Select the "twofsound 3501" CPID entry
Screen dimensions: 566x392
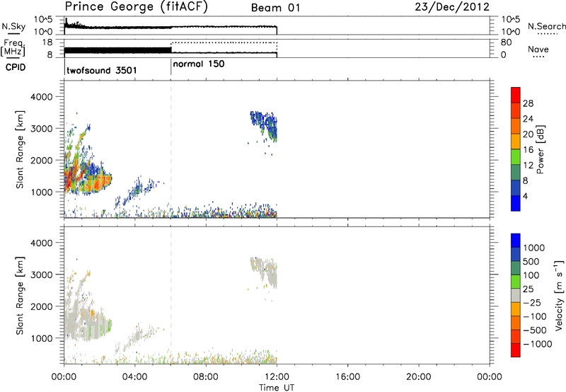[x=102, y=70]
